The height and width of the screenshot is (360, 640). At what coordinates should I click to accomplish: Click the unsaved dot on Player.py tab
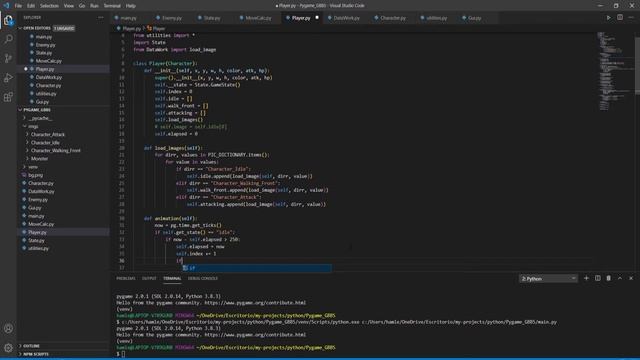(317, 18)
